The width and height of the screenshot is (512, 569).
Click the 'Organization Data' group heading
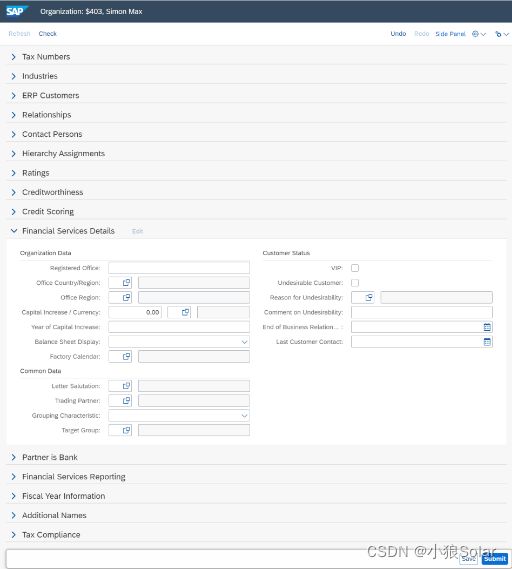tap(45, 253)
